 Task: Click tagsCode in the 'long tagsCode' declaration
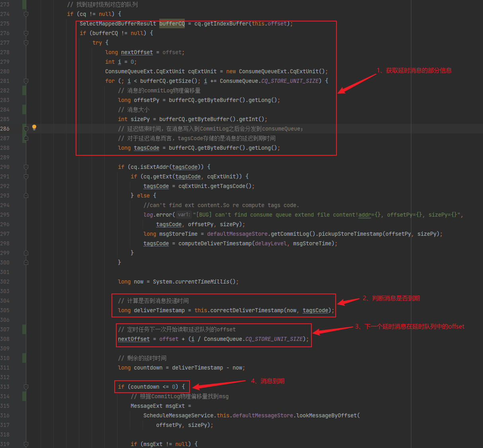coord(147,148)
